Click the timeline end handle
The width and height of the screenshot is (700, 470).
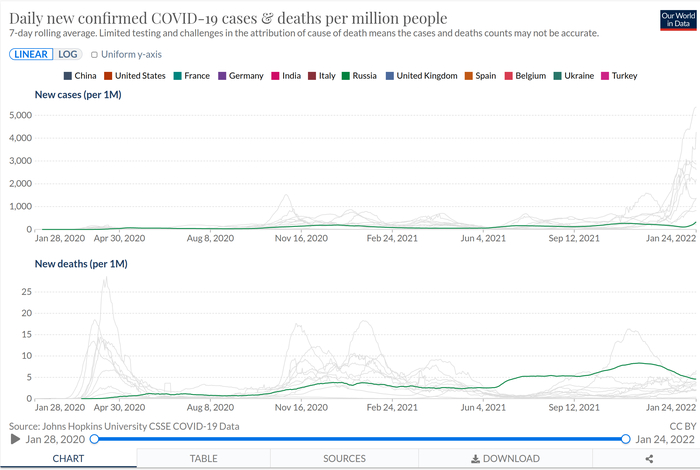625,439
